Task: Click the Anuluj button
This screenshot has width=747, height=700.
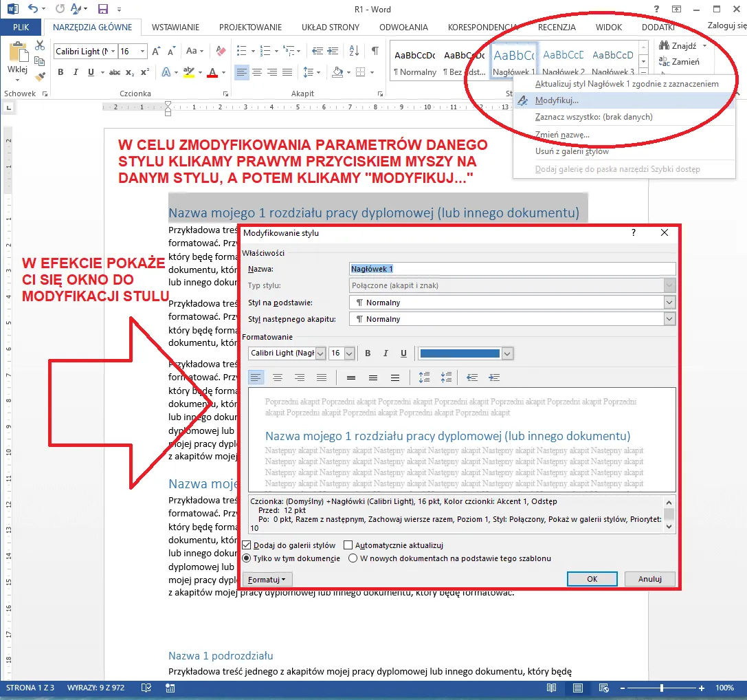Action: 649,579
